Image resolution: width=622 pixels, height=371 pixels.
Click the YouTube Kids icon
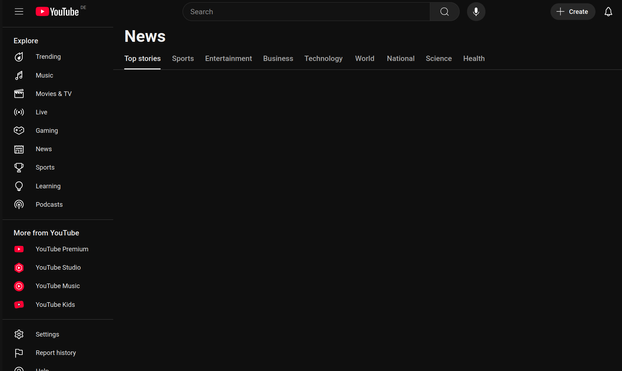pos(19,304)
